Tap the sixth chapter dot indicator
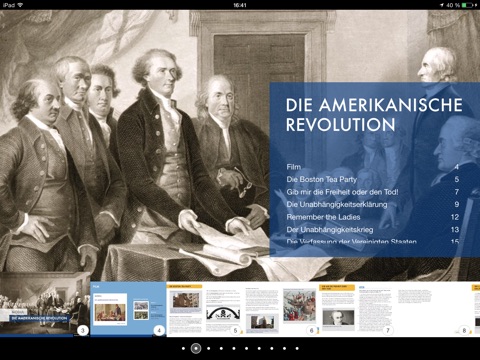The height and width of the screenshot is (360, 480). 247,348
